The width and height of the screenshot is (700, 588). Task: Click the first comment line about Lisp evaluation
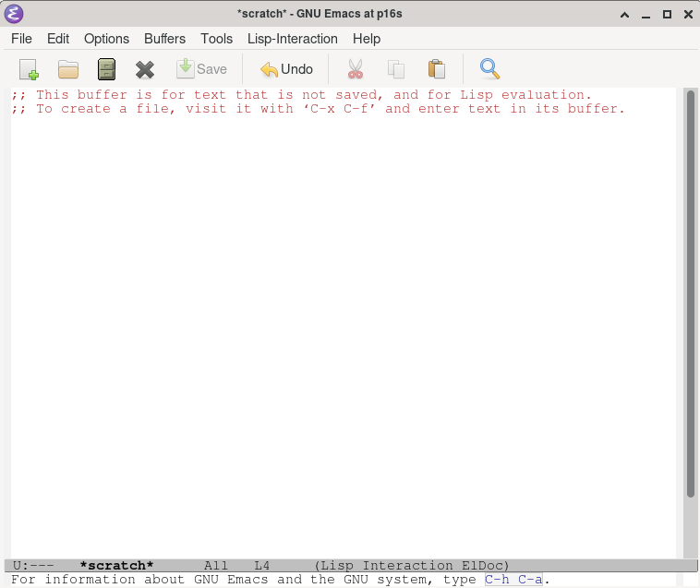pyautogui.click(x=301, y=95)
